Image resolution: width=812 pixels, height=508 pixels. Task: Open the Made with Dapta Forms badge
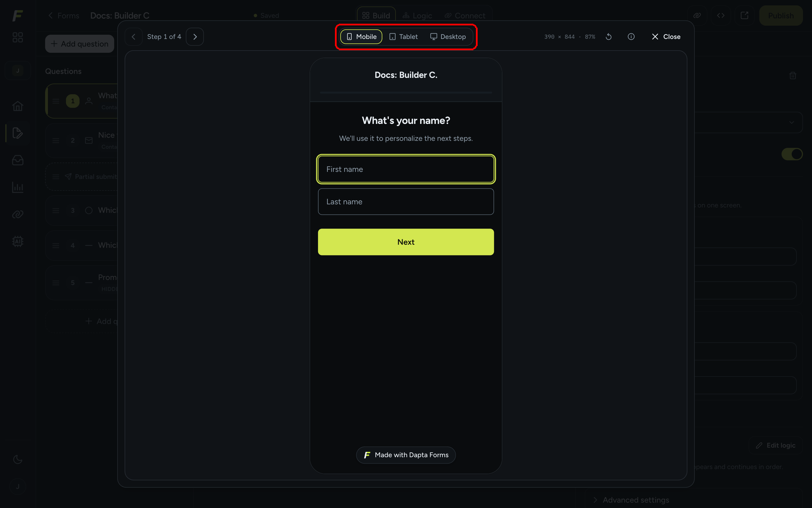tap(406, 455)
